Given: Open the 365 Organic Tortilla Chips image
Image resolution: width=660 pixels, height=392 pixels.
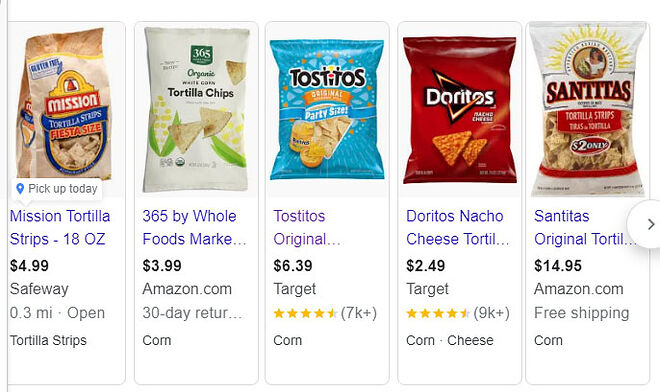Looking at the screenshot, I should [x=196, y=109].
